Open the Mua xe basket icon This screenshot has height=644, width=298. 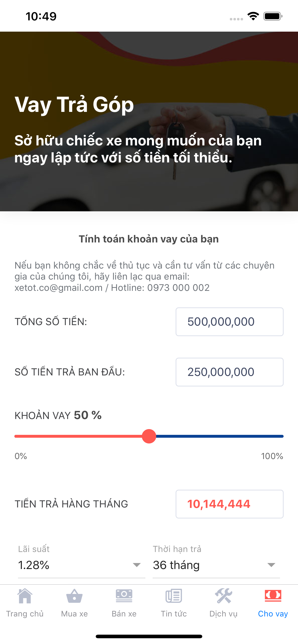pyautogui.click(x=74, y=596)
